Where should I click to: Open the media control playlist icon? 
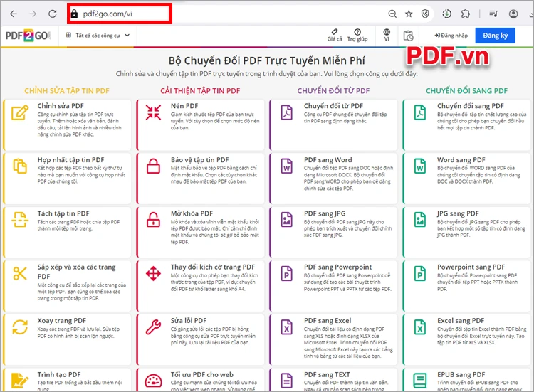pos(493,14)
